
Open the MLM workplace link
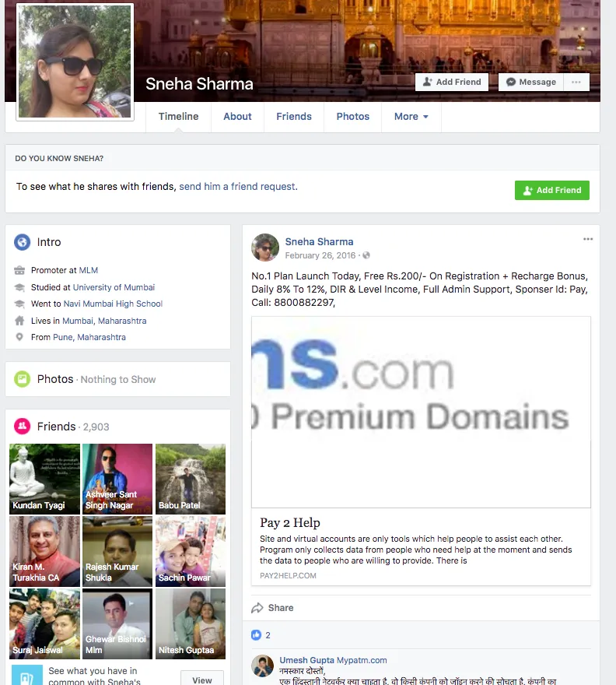pyautogui.click(x=88, y=270)
